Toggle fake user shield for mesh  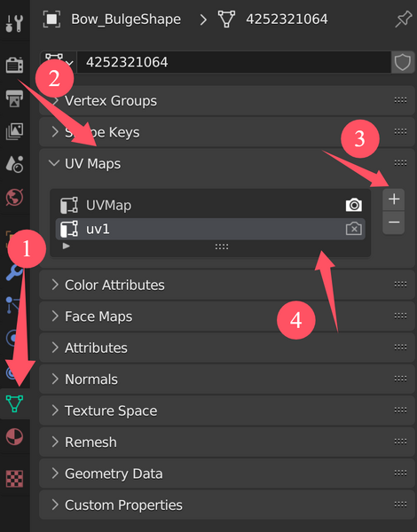coord(403,62)
